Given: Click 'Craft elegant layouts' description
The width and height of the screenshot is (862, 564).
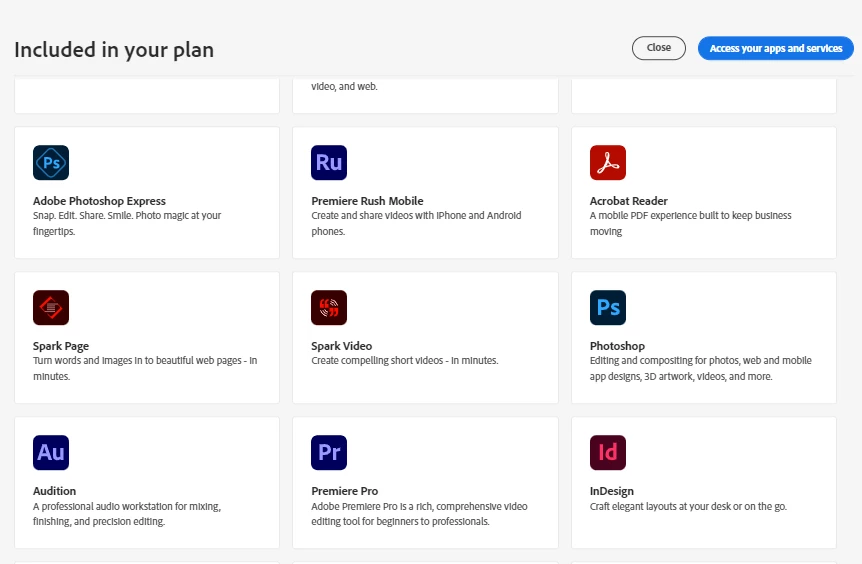Looking at the screenshot, I should (x=688, y=506).
